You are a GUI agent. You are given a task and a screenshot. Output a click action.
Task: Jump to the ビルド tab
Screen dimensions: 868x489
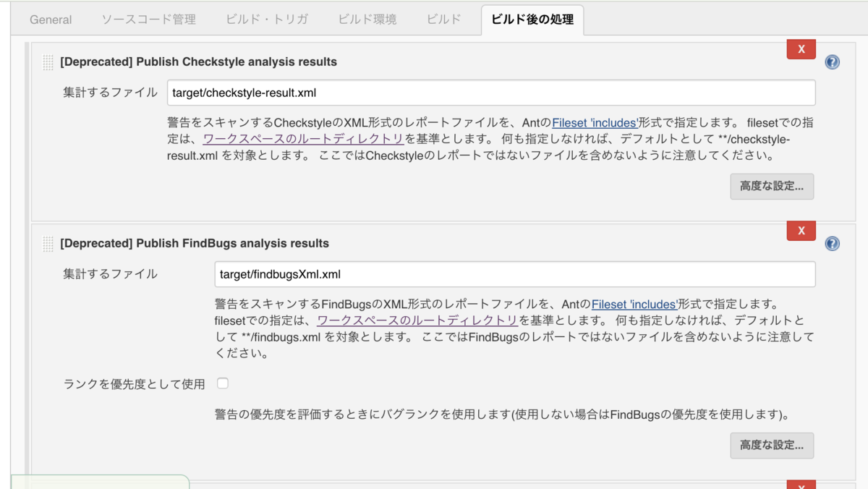click(x=444, y=20)
